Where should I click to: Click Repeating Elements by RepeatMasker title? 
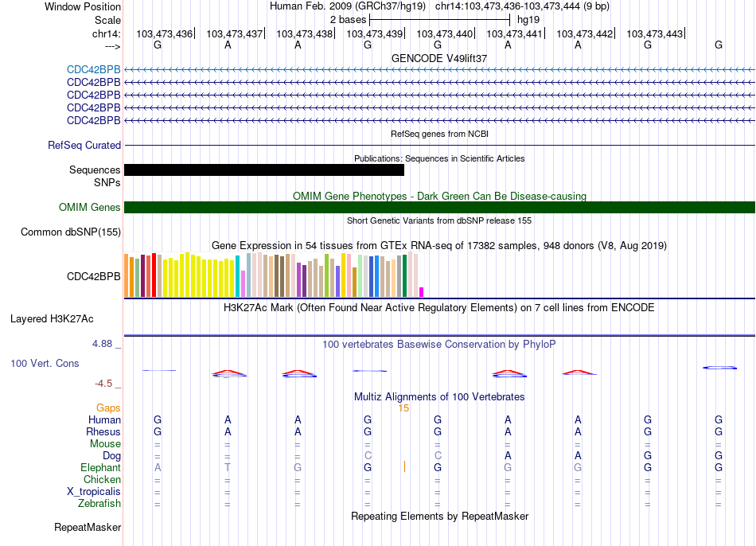point(440,516)
